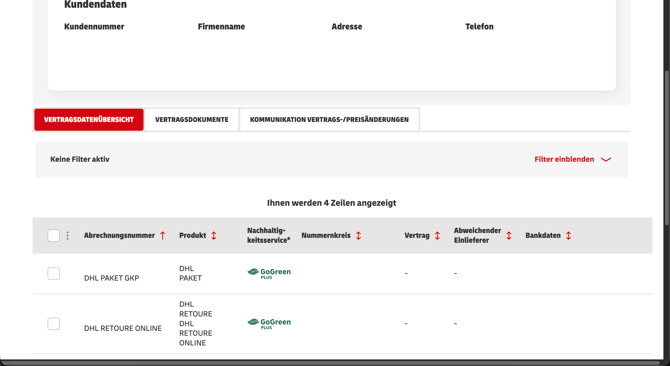Open the Vertragsdokumente tab
The image size is (670, 366).
191,120
